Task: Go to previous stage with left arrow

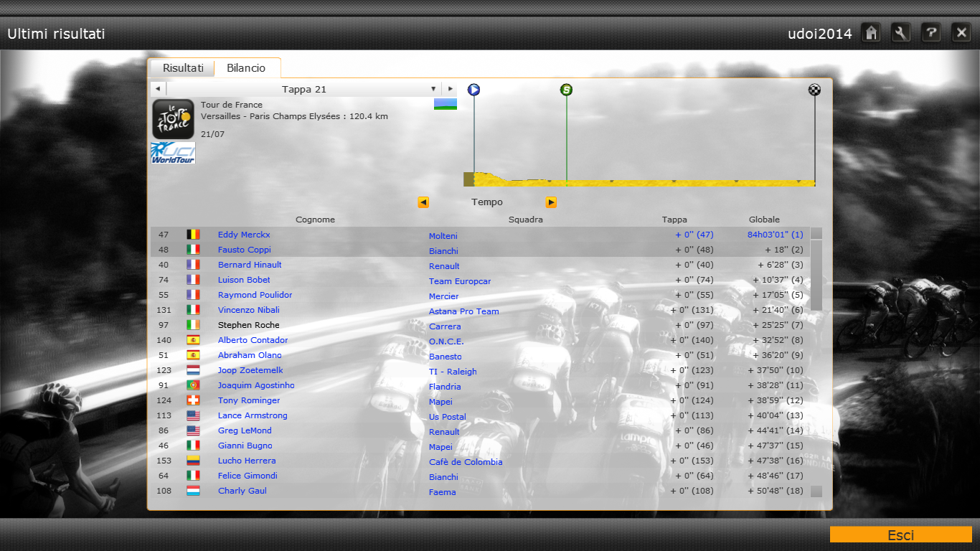Action: [x=157, y=89]
